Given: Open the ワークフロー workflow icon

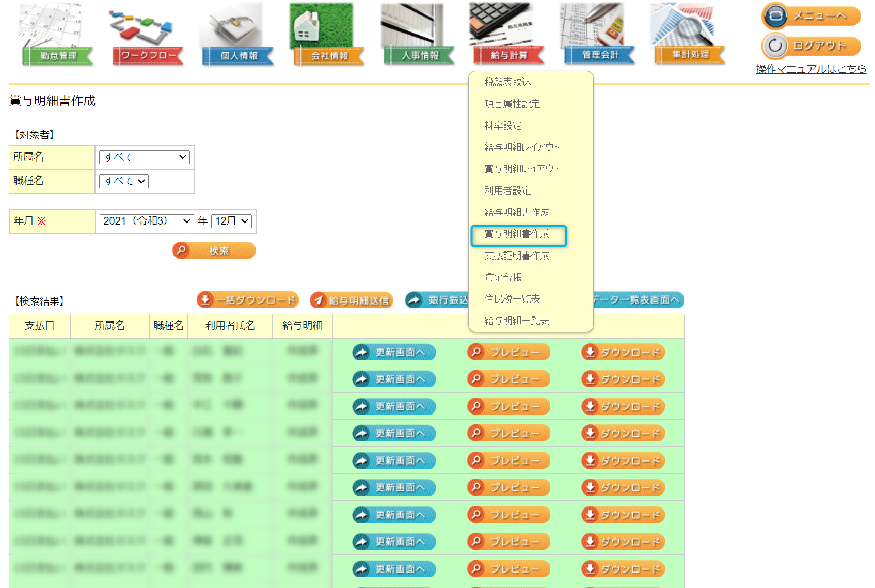Looking at the screenshot, I should pyautogui.click(x=148, y=35).
